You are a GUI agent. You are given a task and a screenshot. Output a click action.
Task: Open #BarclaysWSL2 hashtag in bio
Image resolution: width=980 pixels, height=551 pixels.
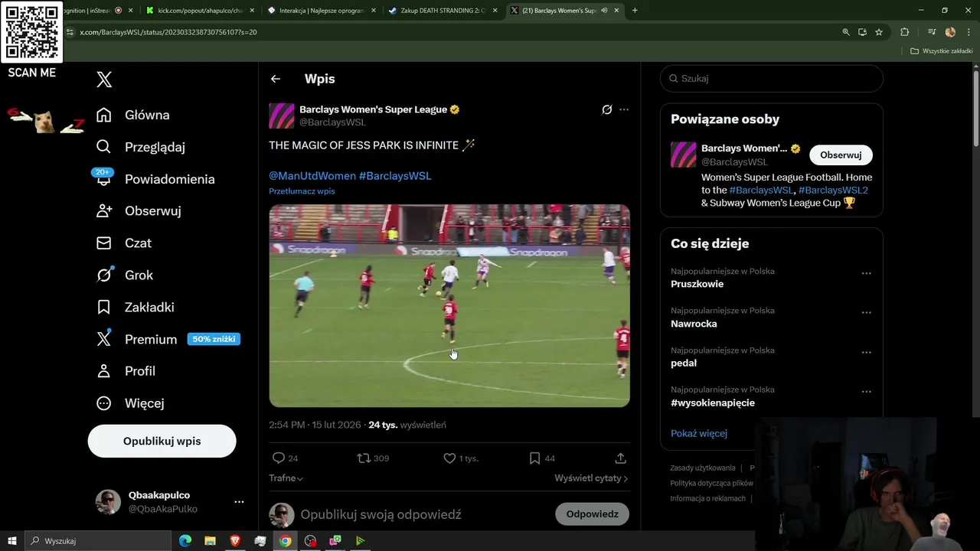(x=833, y=190)
